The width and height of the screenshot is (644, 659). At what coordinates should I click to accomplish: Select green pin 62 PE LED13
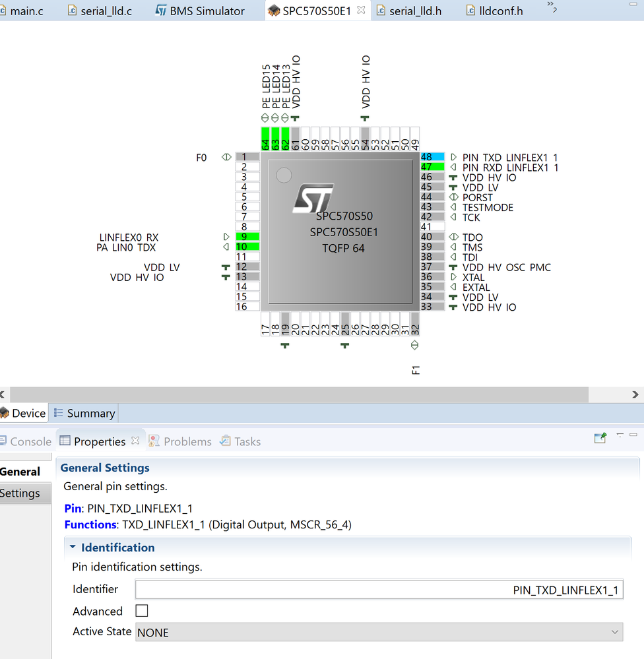tap(286, 139)
